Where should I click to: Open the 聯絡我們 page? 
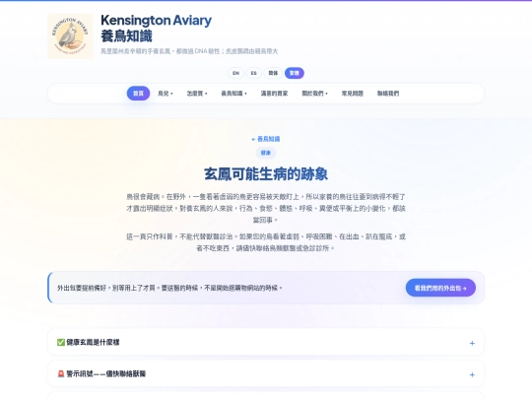pyautogui.click(x=388, y=94)
